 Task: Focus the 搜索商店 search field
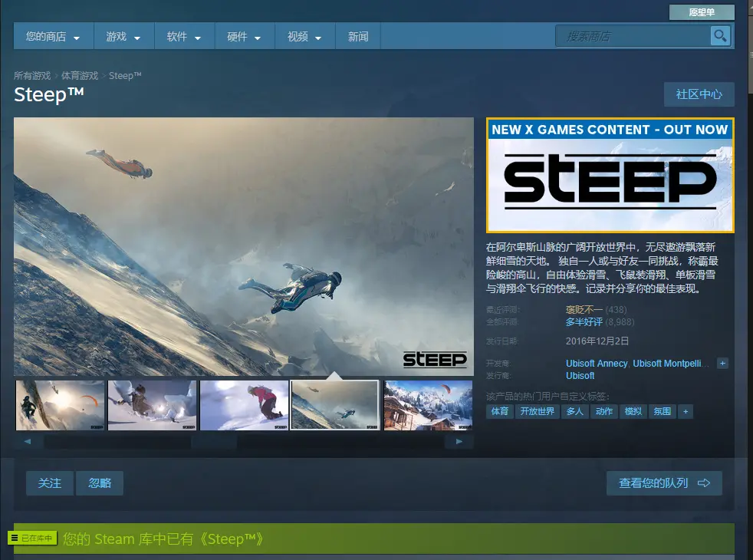tap(633, 36)
